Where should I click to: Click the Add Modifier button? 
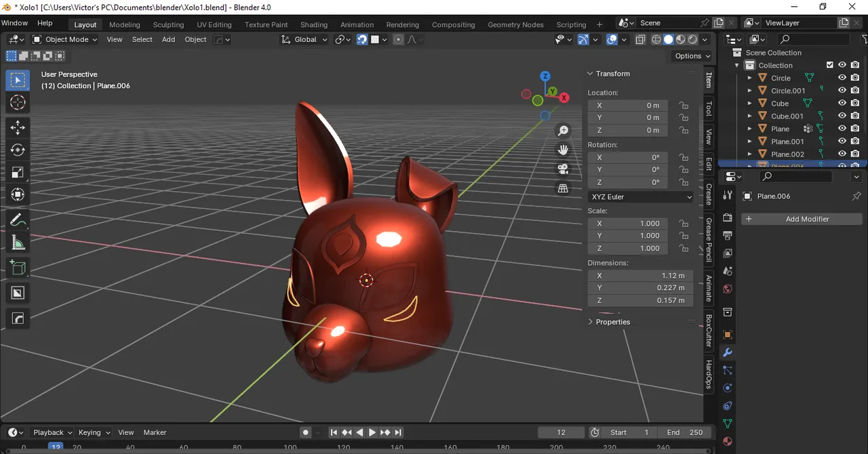802,219
